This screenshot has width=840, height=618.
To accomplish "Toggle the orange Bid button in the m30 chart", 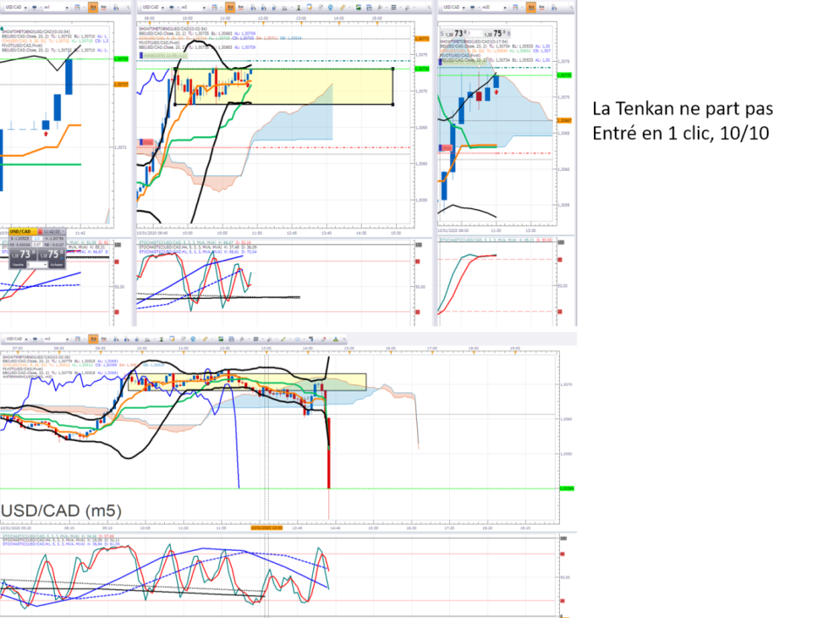I will tap(531, 8).
